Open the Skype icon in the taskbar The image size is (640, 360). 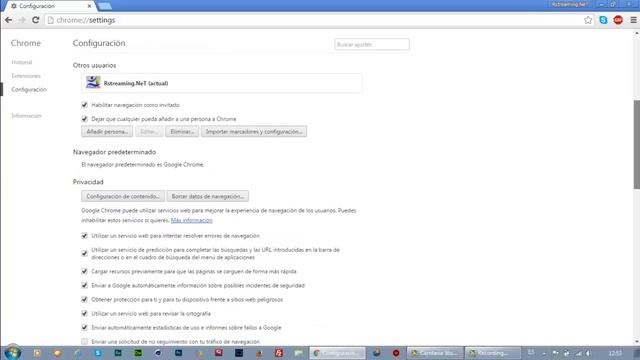tap(98, 353)
